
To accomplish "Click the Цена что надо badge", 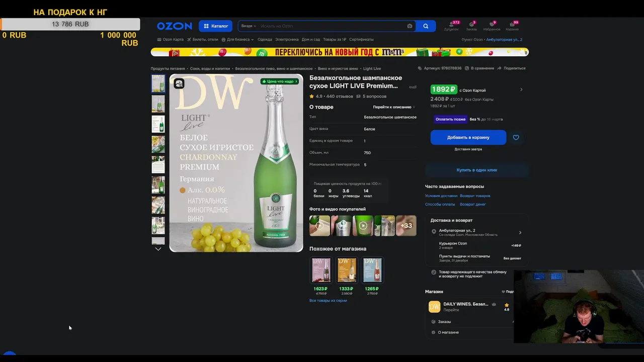I will click(x=280, y=81).
